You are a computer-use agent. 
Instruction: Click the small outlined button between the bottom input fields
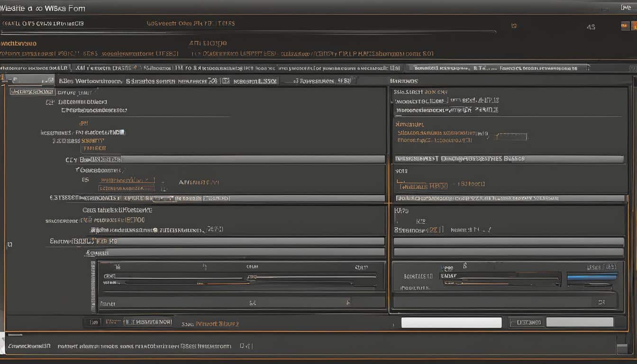(526, 323)
